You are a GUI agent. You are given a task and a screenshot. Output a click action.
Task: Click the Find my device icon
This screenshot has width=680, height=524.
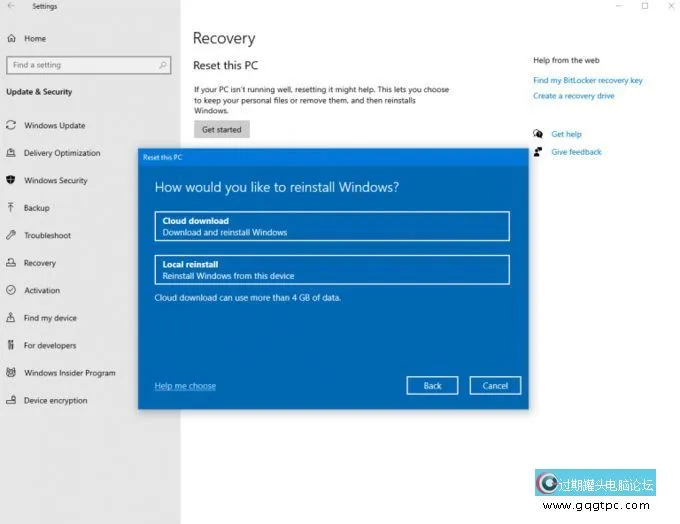tap(11, 318)
